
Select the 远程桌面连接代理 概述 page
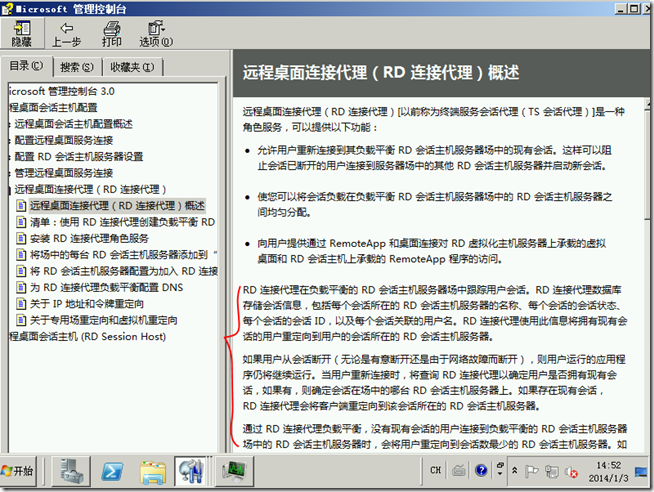pos(117,206)
